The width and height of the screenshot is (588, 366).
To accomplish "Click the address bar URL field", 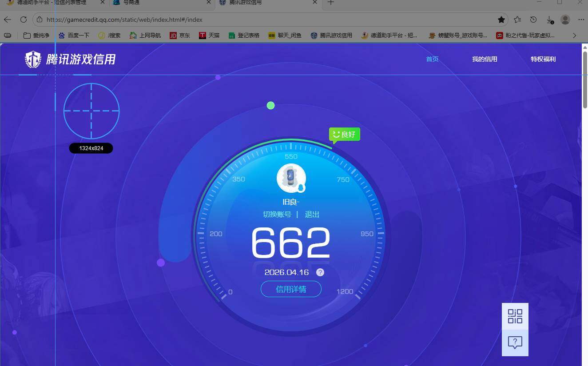I will pyautogui.click(x=266, y=20).
